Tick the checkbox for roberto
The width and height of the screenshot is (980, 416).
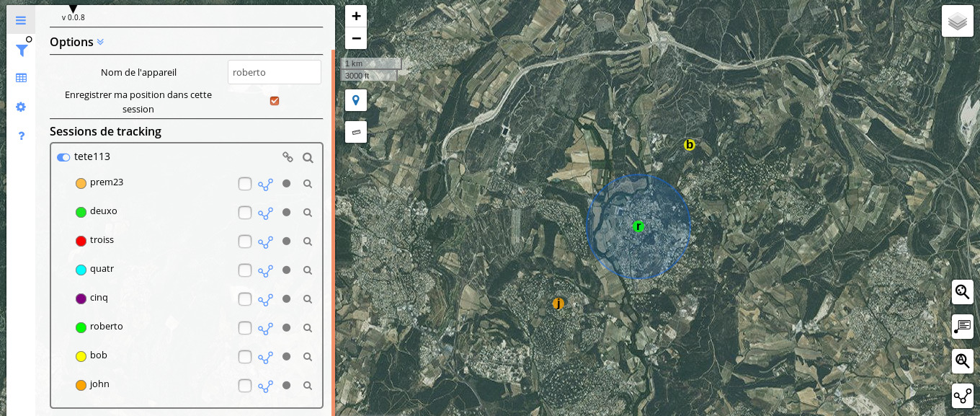point(245,328)
